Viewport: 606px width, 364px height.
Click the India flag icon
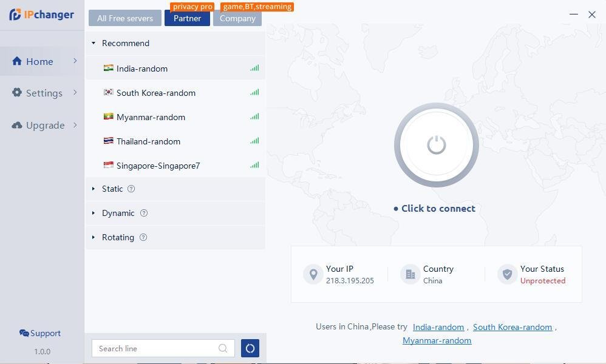click(x=108, y=68)
